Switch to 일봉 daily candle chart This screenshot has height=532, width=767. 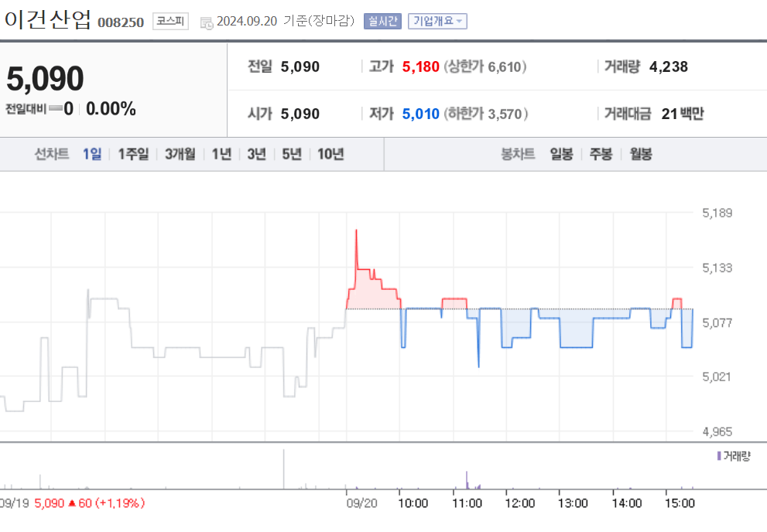pyautogui.click(x=561, y=155)
